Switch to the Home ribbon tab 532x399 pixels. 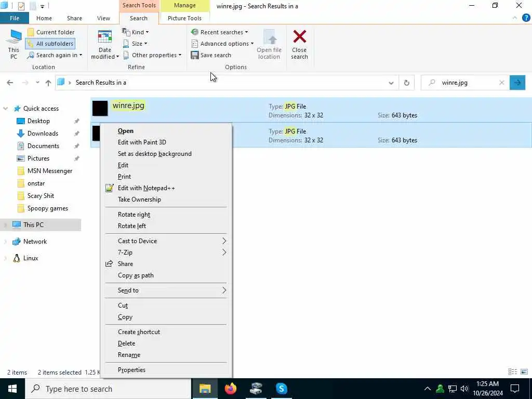pyautogui.click(x=44, y=18)
